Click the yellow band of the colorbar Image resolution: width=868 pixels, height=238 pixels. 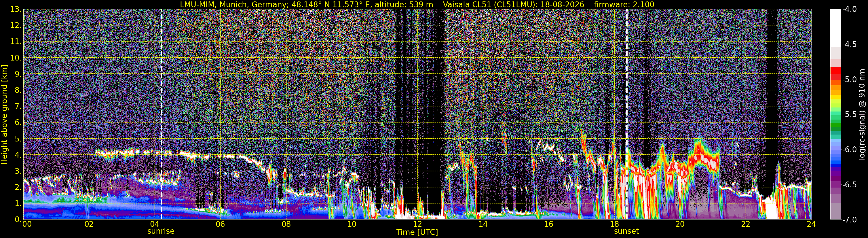835,97
